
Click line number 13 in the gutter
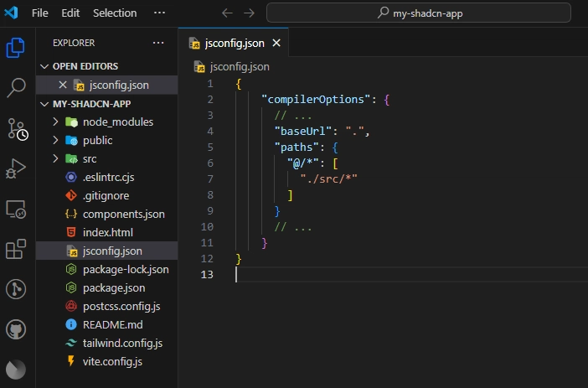point(207,275)
